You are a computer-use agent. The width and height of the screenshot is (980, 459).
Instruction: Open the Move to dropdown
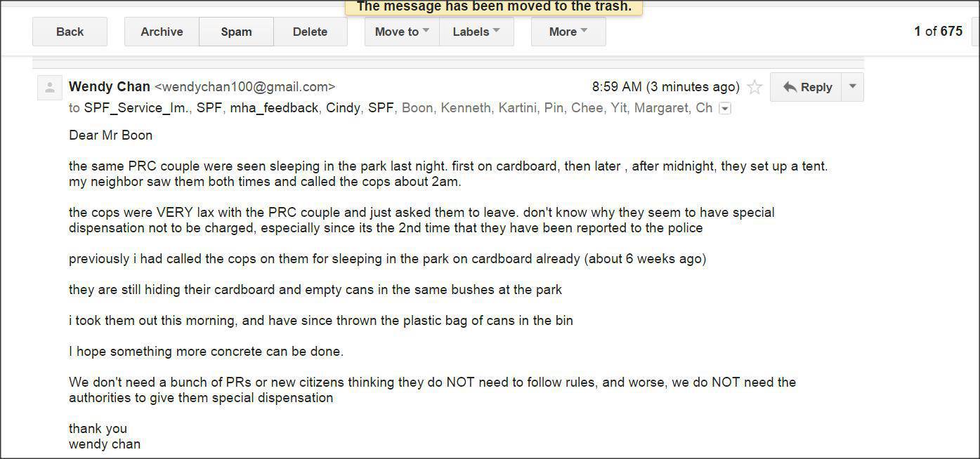pyautogui.click(x=402, y=32)
